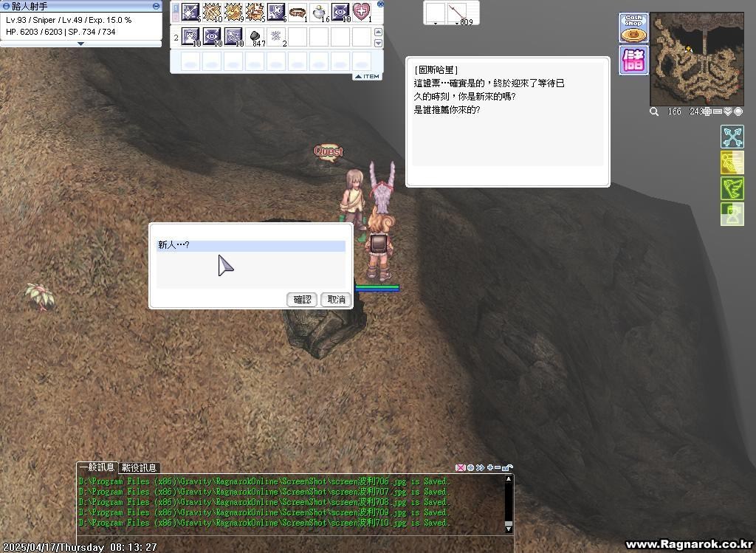Click the minimap view

pyautogui.click(x=697, y=59)
